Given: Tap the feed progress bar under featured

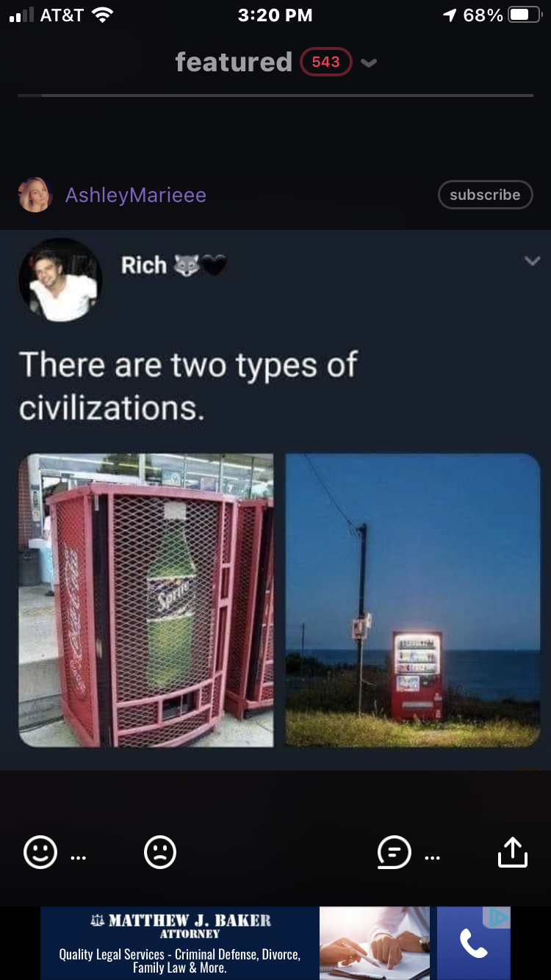Looking at the screenshot, I should point(275,96).
